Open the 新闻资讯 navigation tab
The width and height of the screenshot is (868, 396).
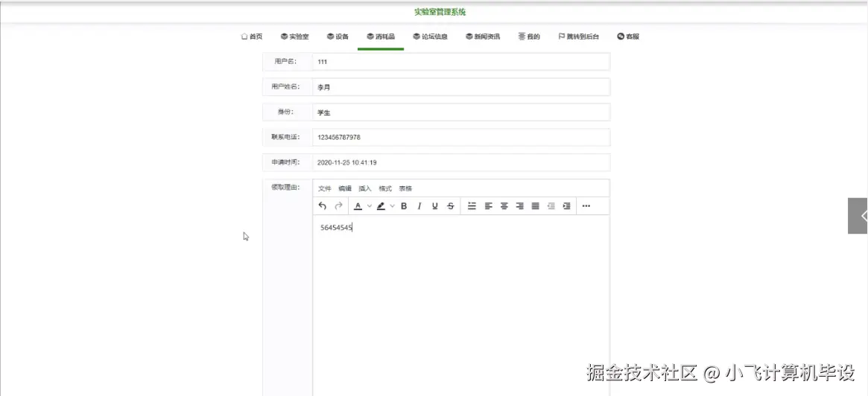(483, 36)
